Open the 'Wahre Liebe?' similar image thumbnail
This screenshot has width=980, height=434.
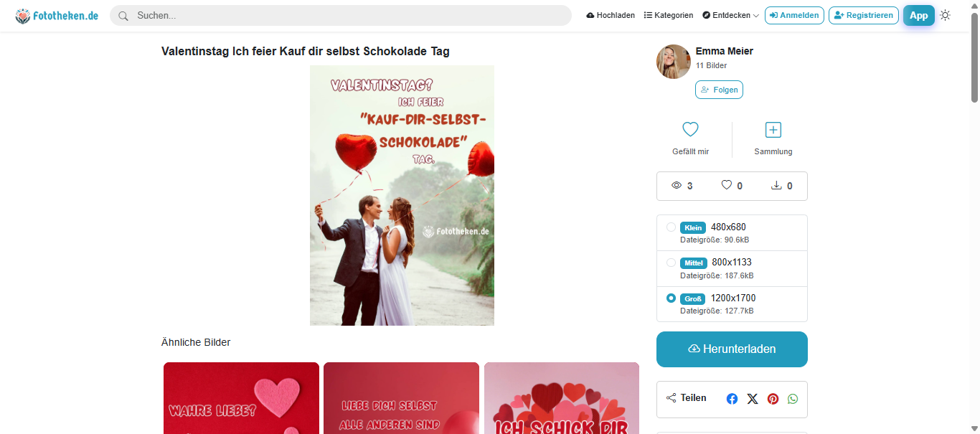[241, 398]
